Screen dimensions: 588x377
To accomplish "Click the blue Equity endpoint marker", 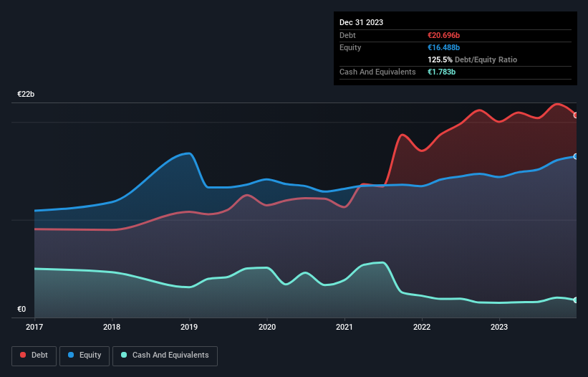I will click(576, 156).
